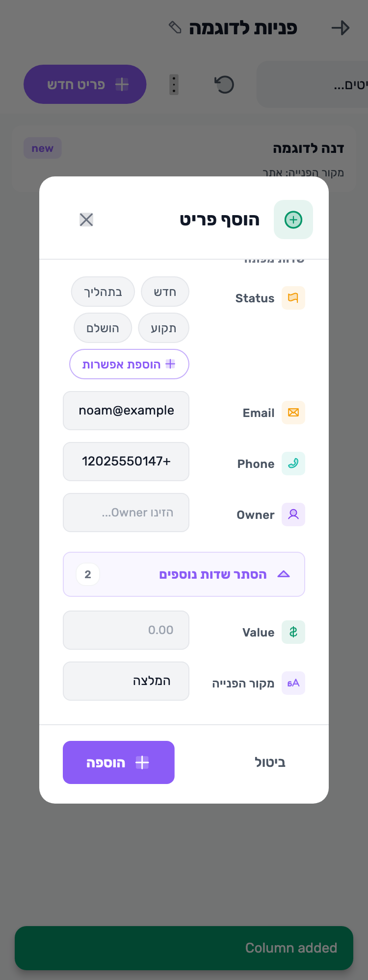
Task: Click the Owner person icon
Action: (293, 514)
